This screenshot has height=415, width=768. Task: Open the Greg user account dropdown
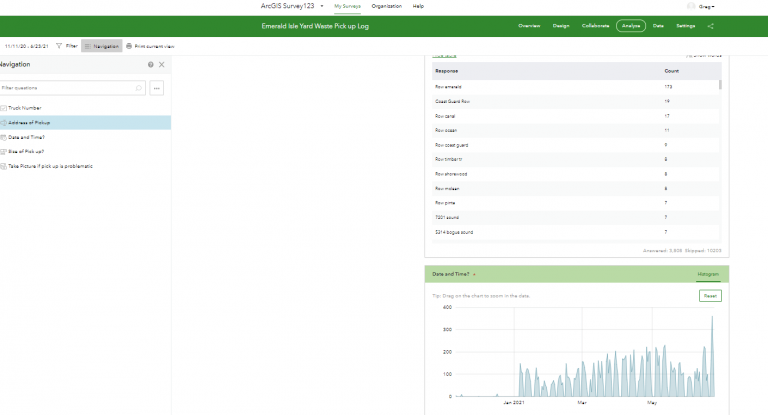click(706, 6)
